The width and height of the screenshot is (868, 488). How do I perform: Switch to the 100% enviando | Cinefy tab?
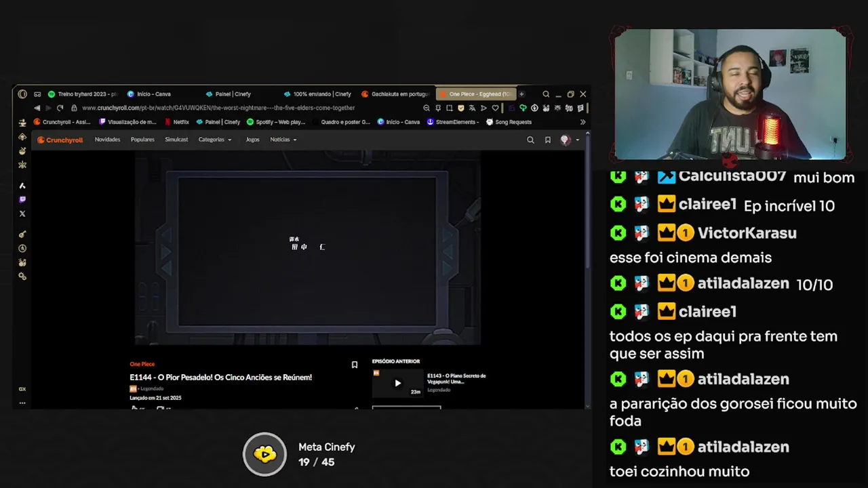tap(317, 94)
